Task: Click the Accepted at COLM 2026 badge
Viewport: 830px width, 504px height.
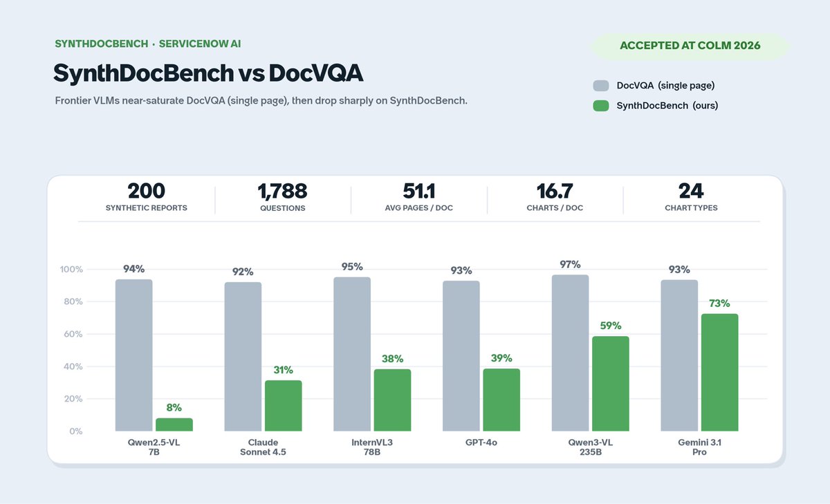Action: coord(690,46)
